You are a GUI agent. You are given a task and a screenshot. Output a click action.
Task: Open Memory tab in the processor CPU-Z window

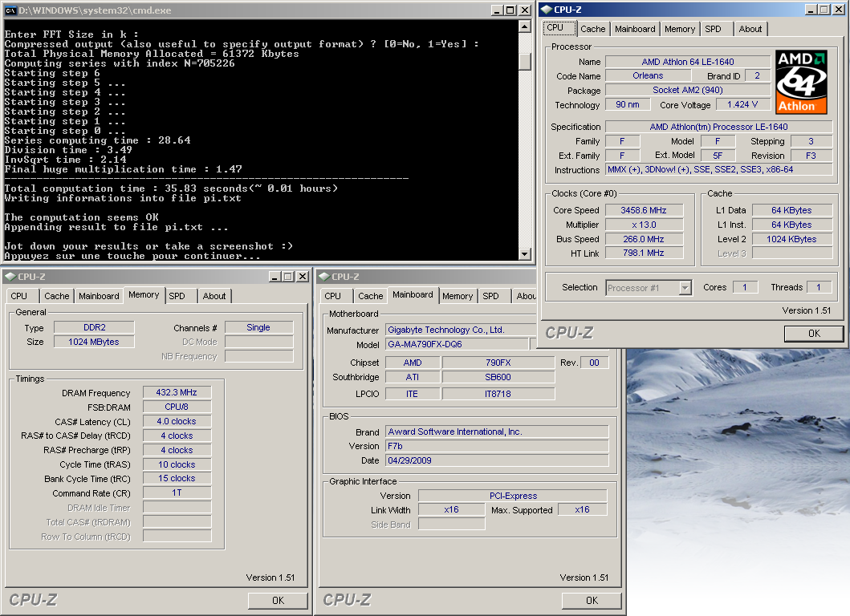(680, 29)
